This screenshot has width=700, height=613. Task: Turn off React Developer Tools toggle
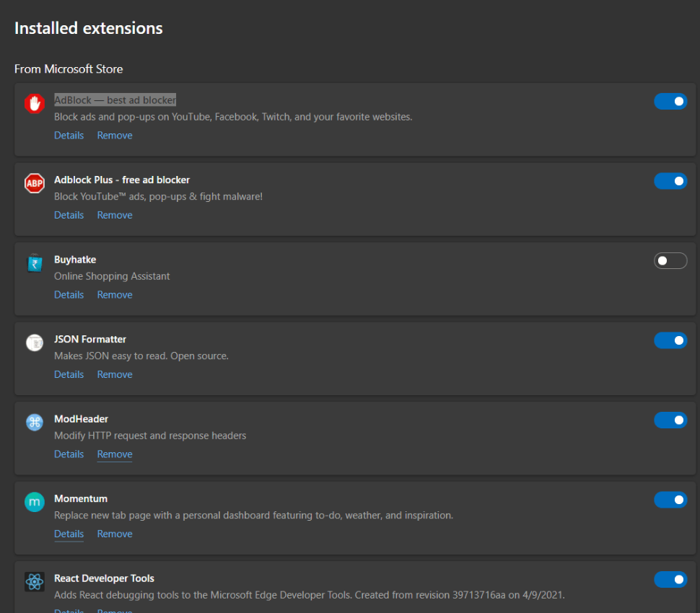pos(670,579)
